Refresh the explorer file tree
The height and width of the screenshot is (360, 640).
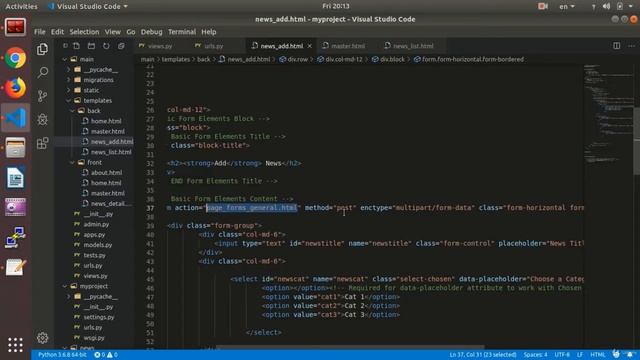[x=106, y=46]
